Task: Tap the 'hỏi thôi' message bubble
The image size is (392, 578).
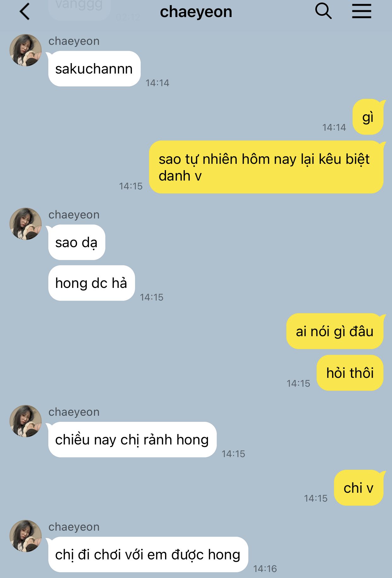Action: point(350,373)
